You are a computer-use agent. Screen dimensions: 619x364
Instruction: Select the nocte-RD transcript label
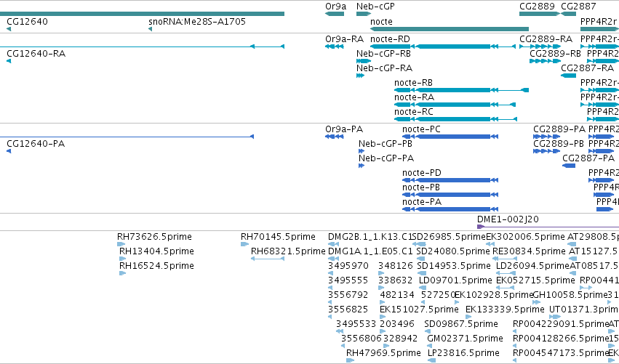point(390,39)
